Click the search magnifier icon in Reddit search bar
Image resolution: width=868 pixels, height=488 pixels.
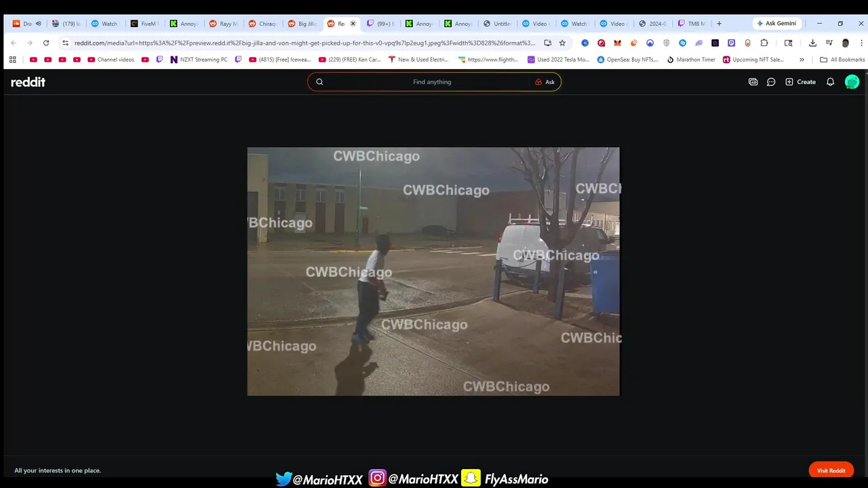click(x=319, y=82)
